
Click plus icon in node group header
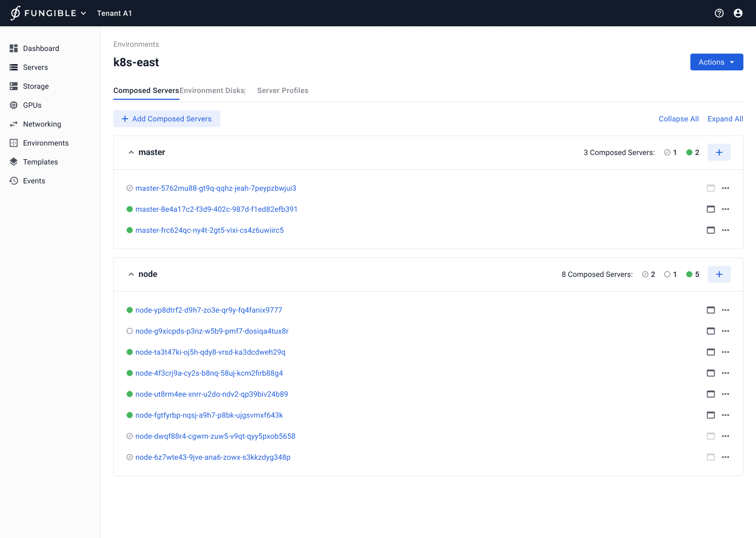tap(719, 274)
